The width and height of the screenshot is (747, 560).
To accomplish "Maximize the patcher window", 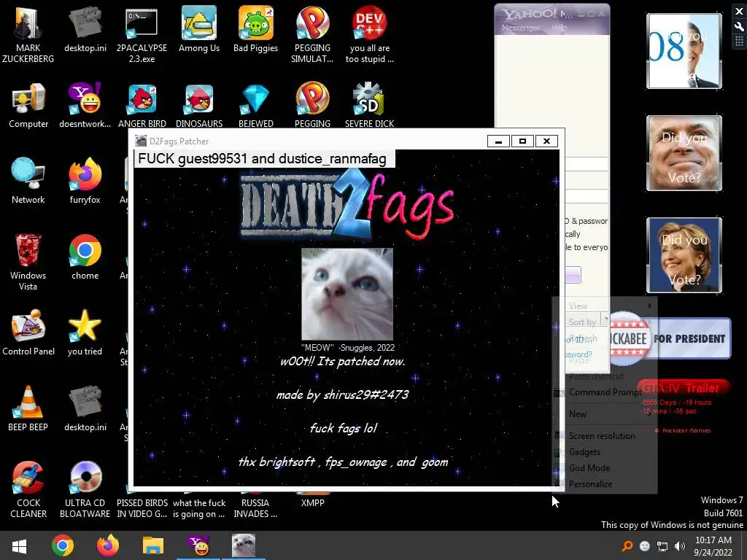I will [522, 141].
